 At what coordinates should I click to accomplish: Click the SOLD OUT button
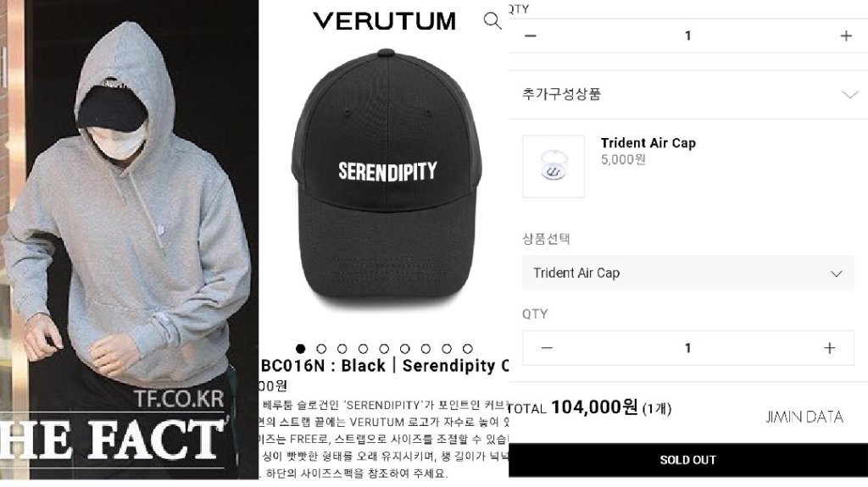coord(688,460)
